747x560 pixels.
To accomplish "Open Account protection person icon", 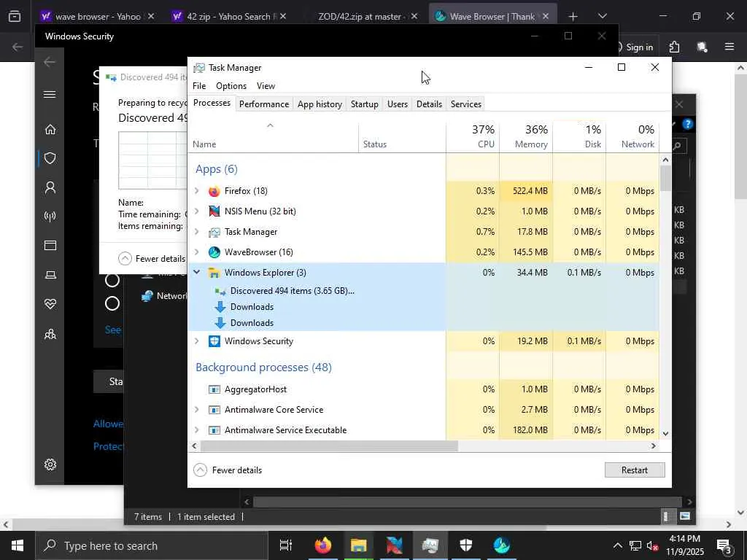I will (50, 187).
